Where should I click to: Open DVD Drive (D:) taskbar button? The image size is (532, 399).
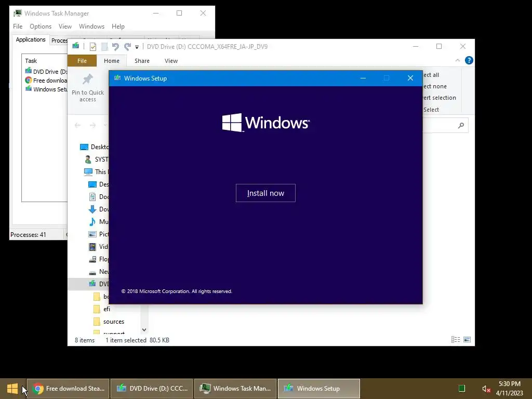pyautogui.click(x=152, y=389)
